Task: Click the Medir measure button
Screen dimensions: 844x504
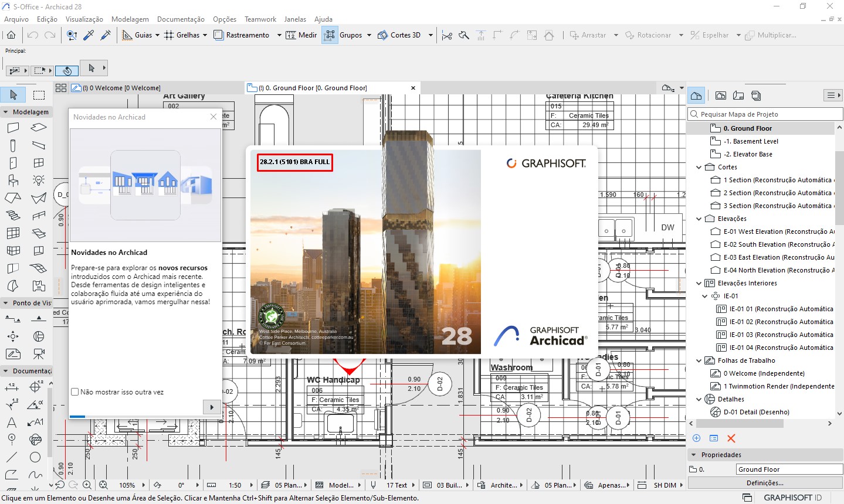Action: point(301,35)
